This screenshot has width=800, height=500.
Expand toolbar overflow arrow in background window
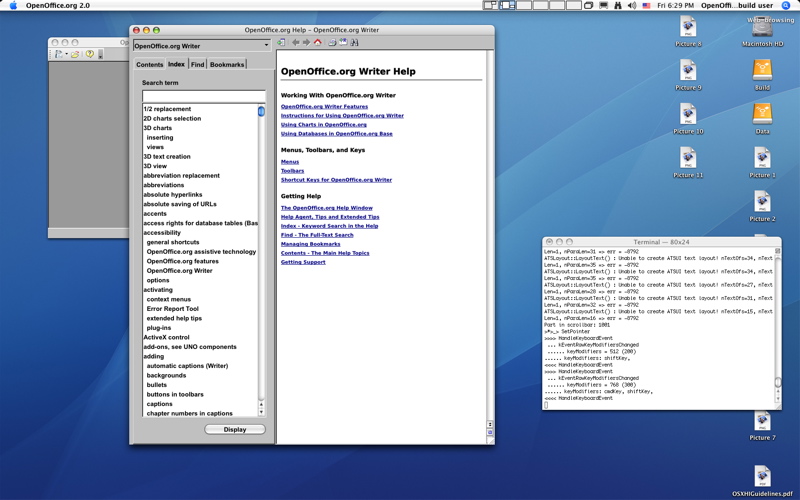101,55
